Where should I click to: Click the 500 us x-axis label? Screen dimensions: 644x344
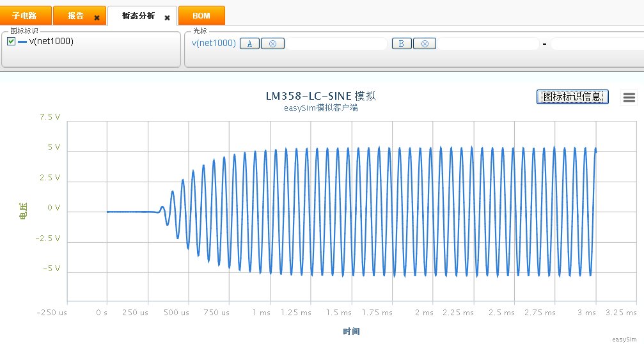click(x=177, y=313)
